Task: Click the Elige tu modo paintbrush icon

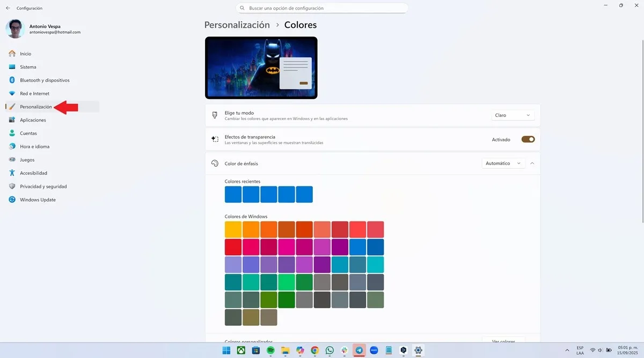Action: pyautogui.click(x=215, y=115)
